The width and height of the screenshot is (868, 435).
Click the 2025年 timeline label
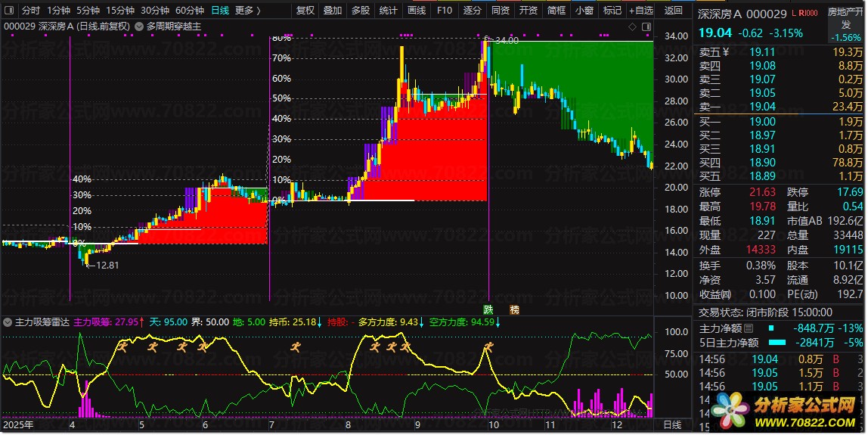click(x=18, y=424)
